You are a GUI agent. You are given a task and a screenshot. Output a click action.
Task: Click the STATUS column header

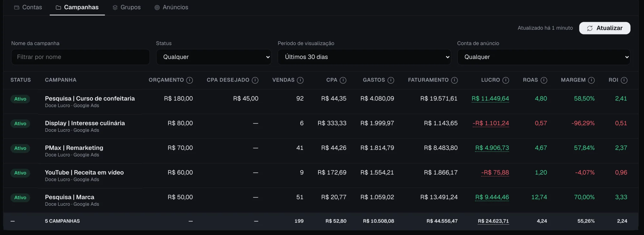pos(21,80)
